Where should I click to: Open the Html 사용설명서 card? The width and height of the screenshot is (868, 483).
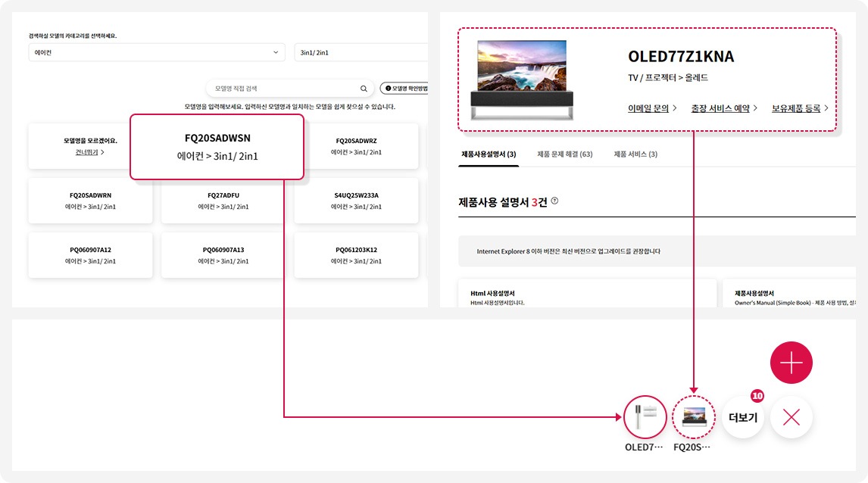(x=587, y=294)
